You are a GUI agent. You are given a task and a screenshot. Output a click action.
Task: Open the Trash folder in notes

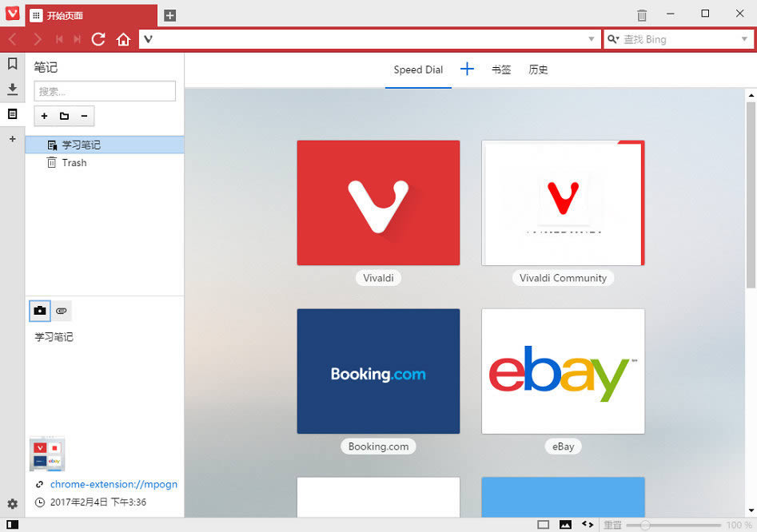(x=104, y=162)
